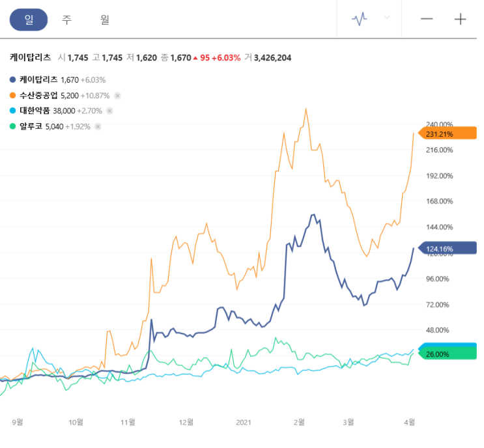Select the 대한약품 legend label
Viewport: 484px width, 448px height.
click(x=35, y=111)
